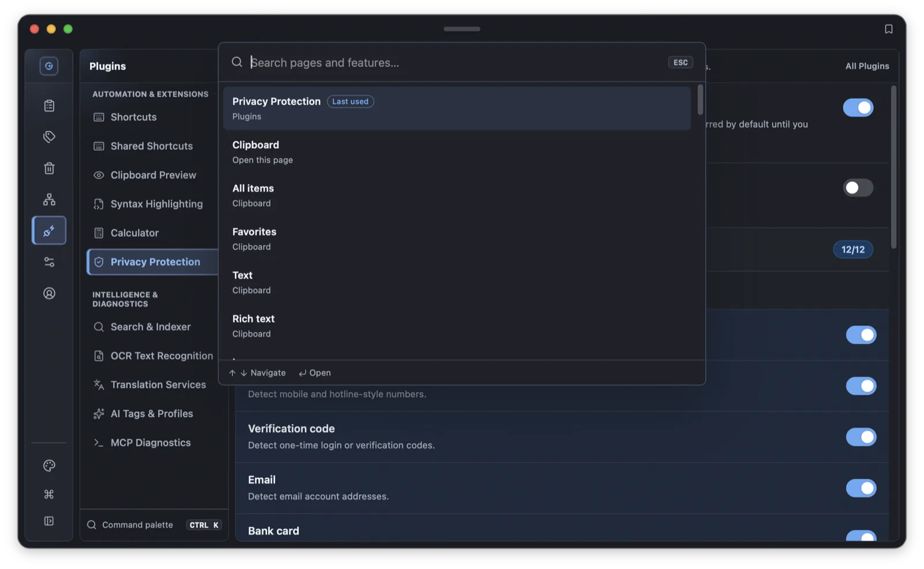
Task: Focus the Search pages and features field
Action: [x=456, y=62]
